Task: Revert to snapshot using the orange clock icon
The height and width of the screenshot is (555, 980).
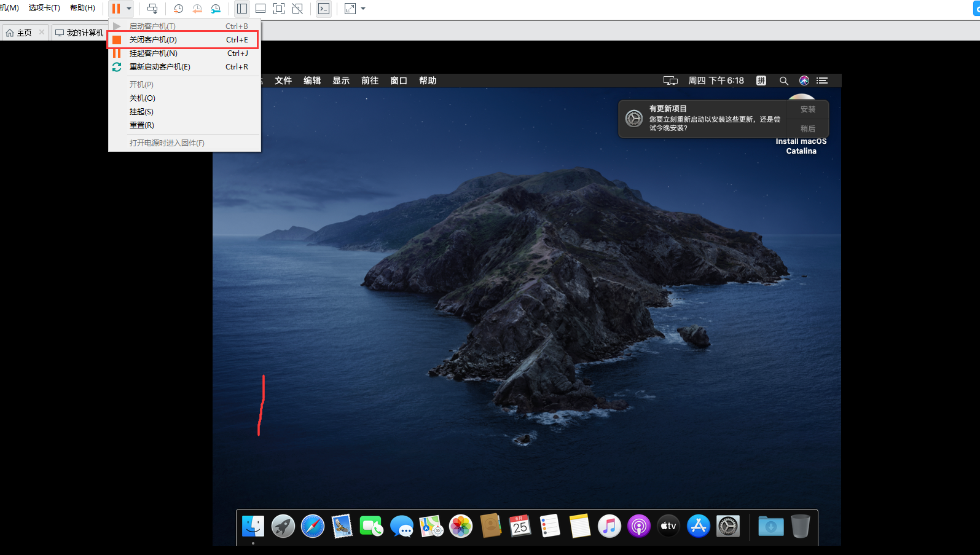Action: [x=197, y=9]
